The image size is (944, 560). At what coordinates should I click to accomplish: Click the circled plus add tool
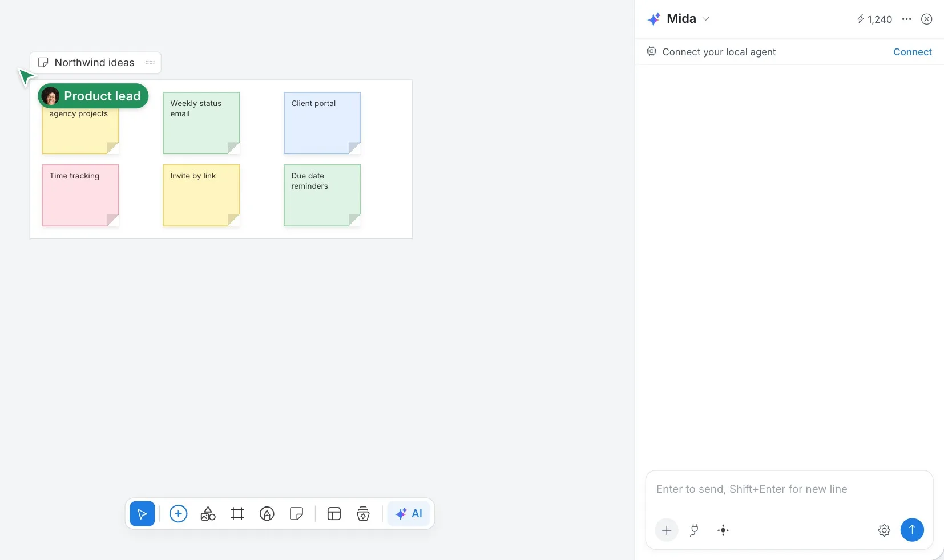[x=178, y=514]
